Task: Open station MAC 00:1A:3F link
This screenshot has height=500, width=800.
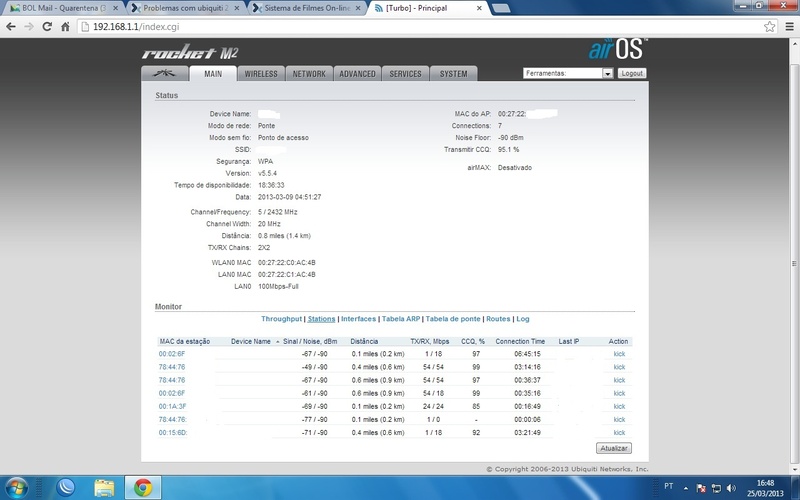Action: (x=172, y=407)
